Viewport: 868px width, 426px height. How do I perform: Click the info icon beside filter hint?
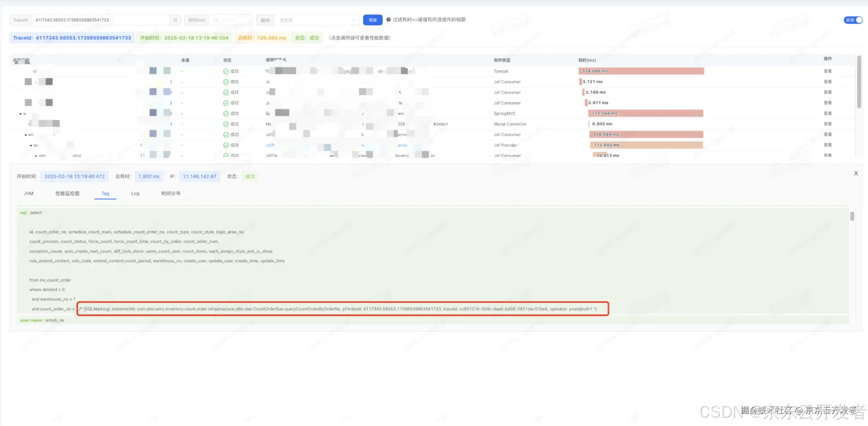click(389, 20)
